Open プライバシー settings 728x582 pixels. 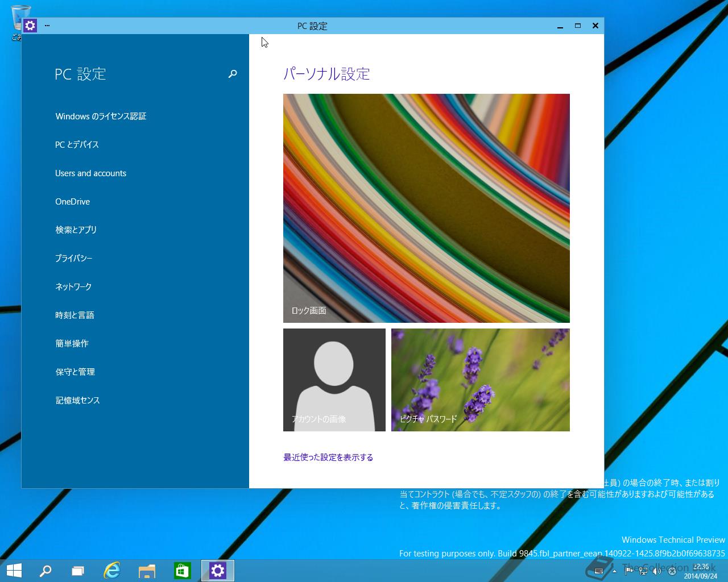click(73, 258)
